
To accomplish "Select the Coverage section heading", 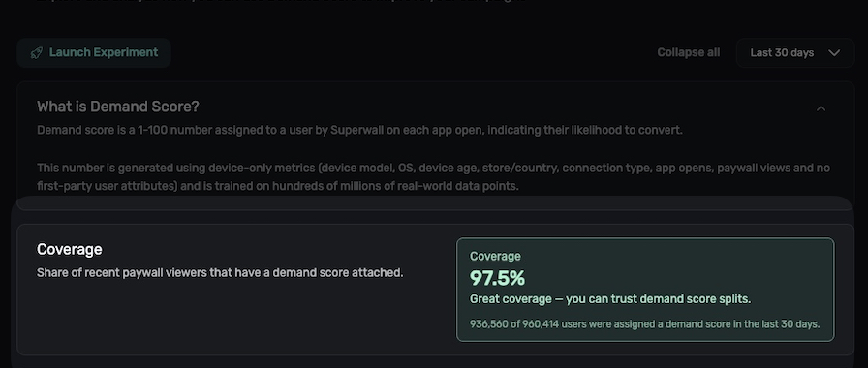I will click(70, 250).
